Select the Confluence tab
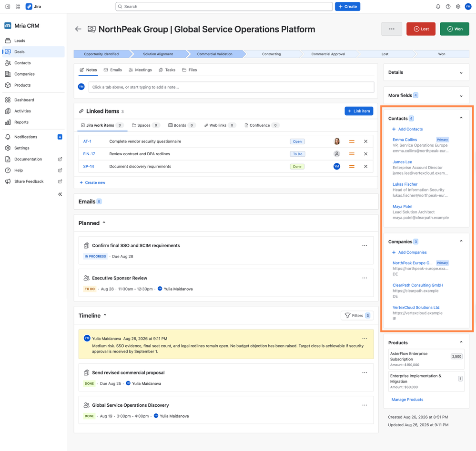Viewport: 476px width, 451px height. coord(262,125)
